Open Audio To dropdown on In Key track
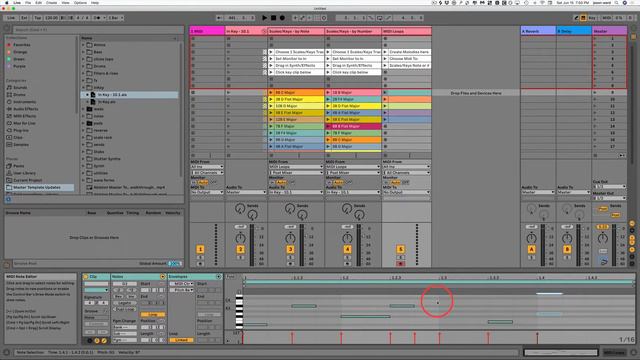Screen dimensions: 640x360 pos(246,192)
